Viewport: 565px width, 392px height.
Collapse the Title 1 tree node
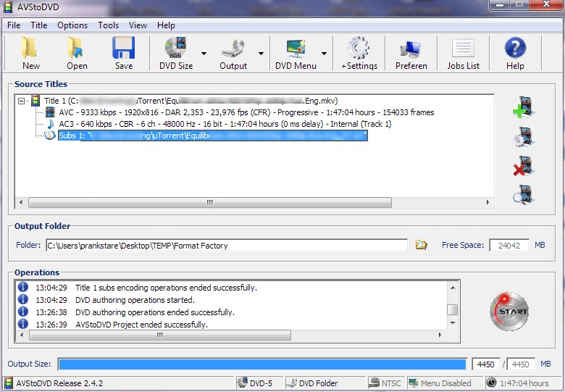tap(21, 101)
